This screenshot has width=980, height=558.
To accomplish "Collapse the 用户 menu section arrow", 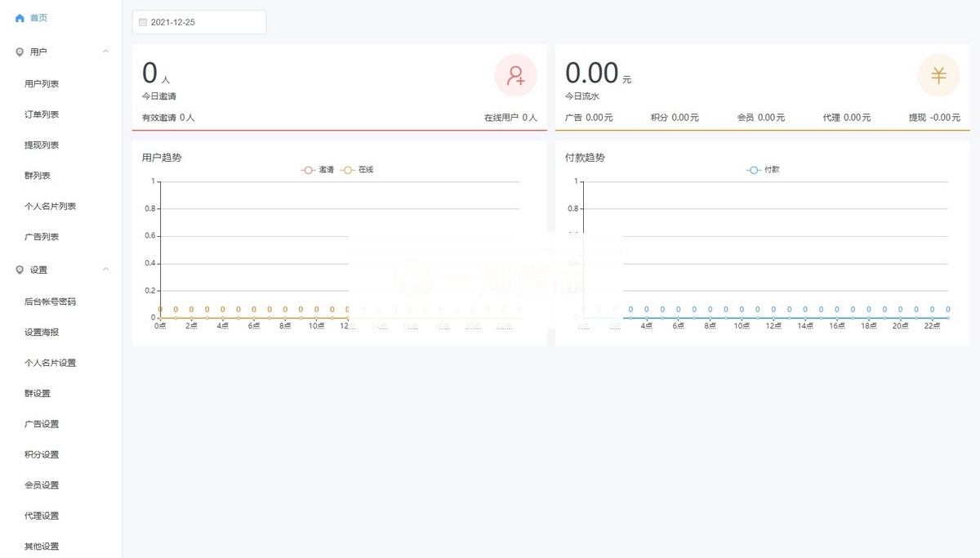I will coord(105,52).
